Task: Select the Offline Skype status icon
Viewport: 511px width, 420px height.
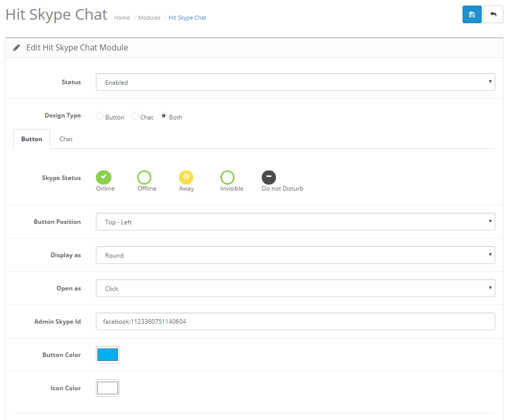Action: point(144,177)
